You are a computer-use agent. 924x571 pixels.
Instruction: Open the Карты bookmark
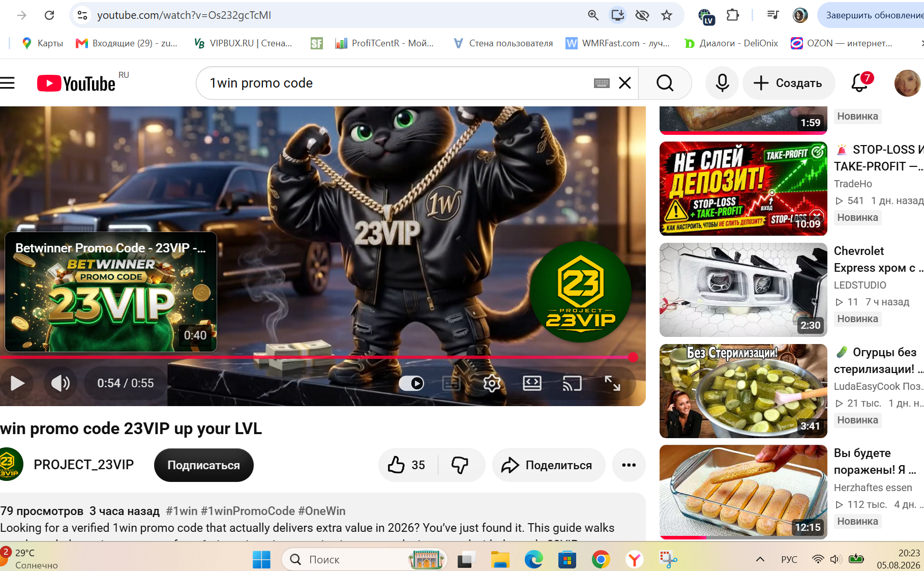coord(43,43)
